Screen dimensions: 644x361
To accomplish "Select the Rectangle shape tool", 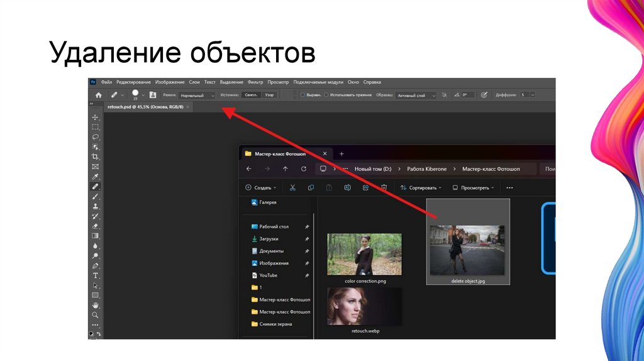I will point(96,296).
